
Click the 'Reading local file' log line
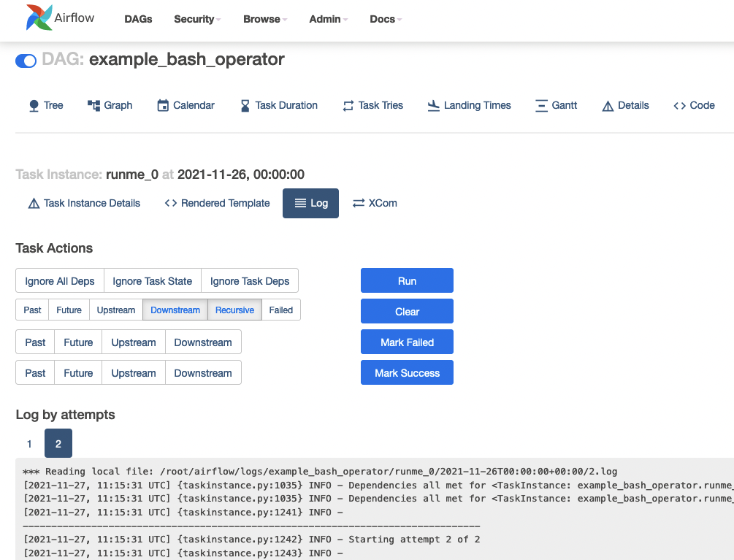(320, 472)
